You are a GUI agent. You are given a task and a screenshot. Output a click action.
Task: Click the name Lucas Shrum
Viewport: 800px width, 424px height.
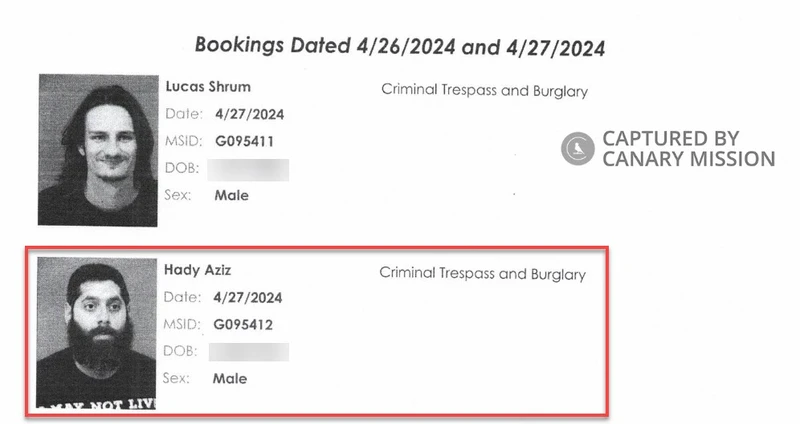tap(208, 87)
